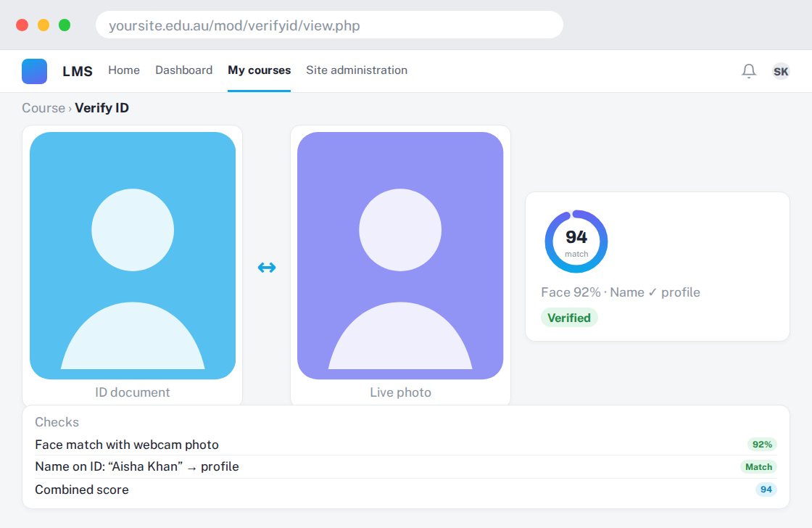
Task: Open the notifications bell
Action: 748,71
